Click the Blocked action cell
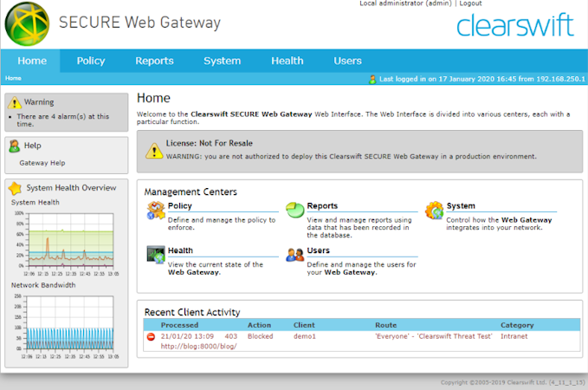The width and height of the screenshot is (588, 390). coord(261,336)
